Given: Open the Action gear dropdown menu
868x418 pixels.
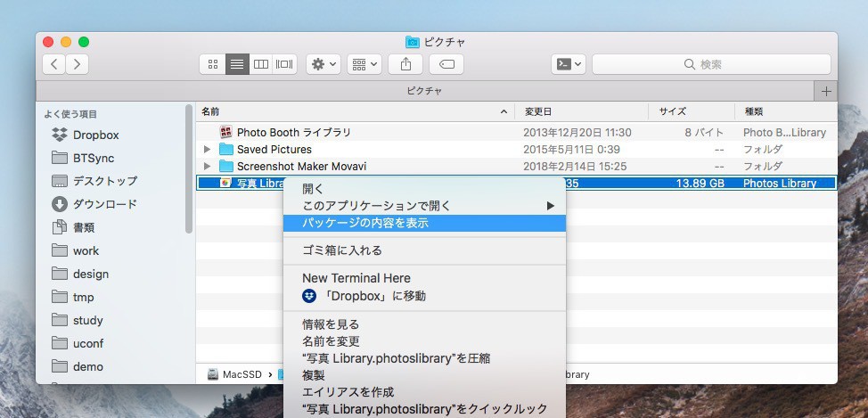Looking at the screenshot, I should click(323, 64).
